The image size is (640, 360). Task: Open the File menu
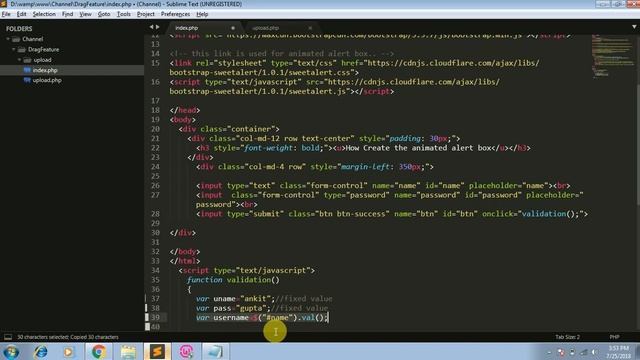pyautogui.click(x=6, y=14)
